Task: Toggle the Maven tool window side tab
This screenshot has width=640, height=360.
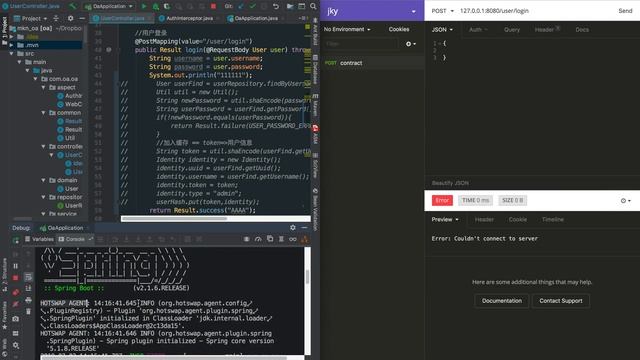Action: [315, 105]
